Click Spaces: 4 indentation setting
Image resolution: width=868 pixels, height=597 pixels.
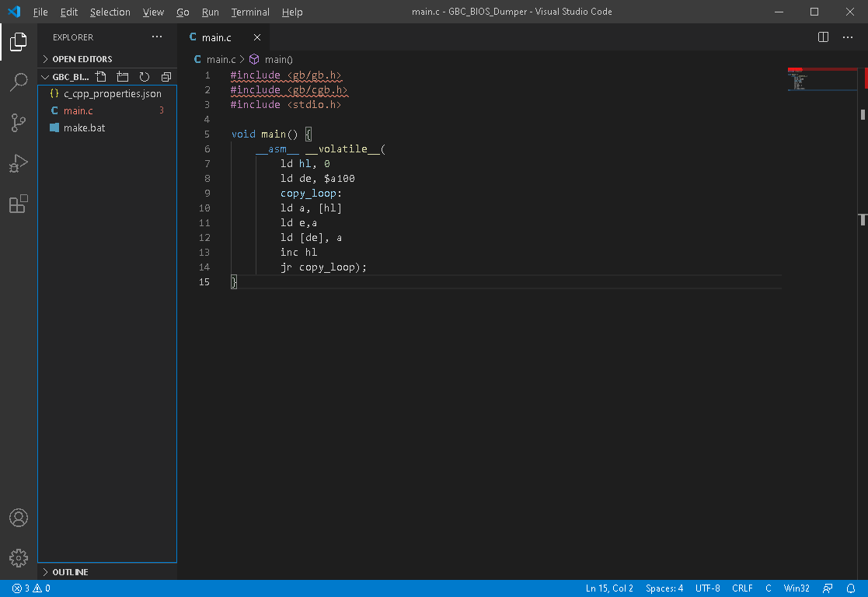[664, 588]
